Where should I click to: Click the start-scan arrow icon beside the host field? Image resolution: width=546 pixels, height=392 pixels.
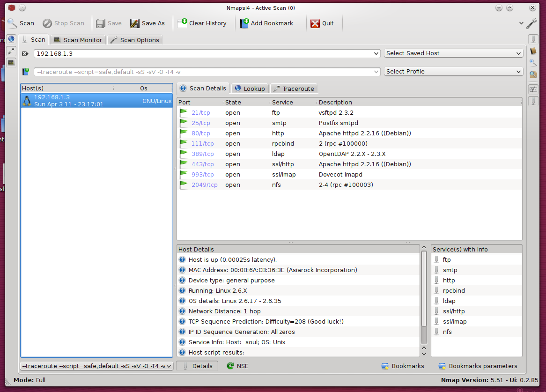25,53
